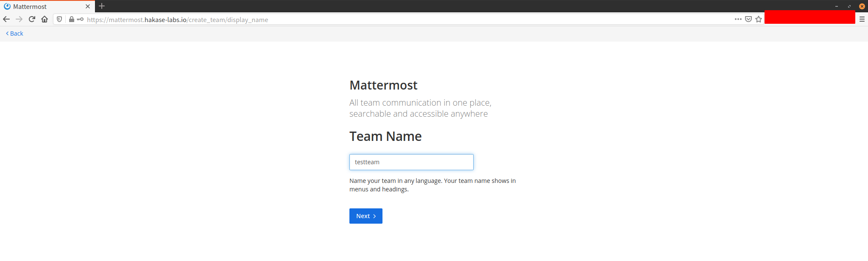Image resolution: width=868 pixels, height=261 pixels.
Task: Close the browser window
Action: point(862,6)
